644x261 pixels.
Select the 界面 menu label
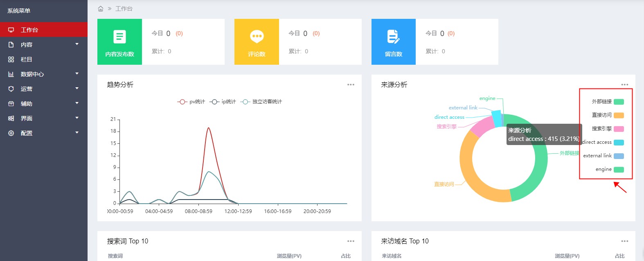pos(27,118)
